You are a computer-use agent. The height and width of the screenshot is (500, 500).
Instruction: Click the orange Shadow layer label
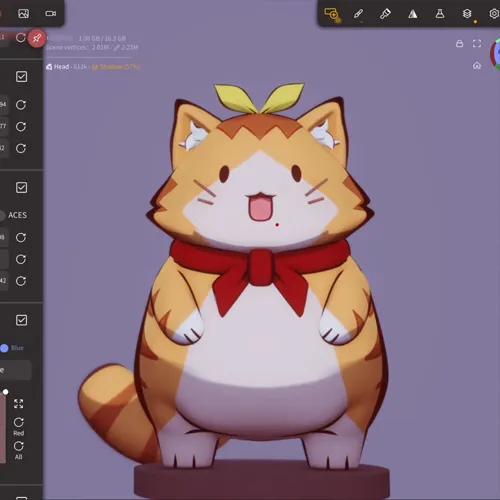click(116, 67)
